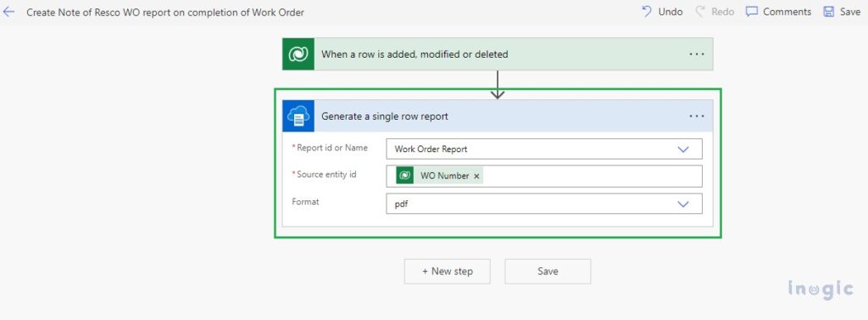
Task: Collapse the Generate a single row report header
Action: point(498,116)
